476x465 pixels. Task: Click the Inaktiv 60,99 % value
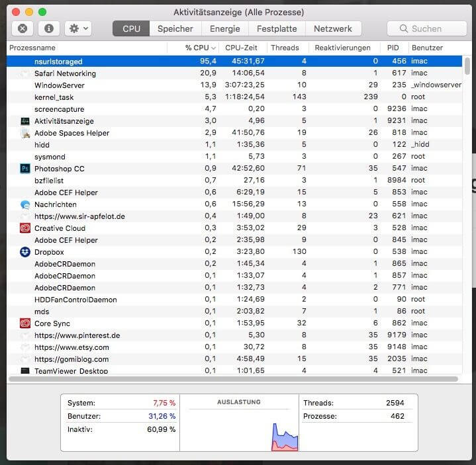(161, 429)
